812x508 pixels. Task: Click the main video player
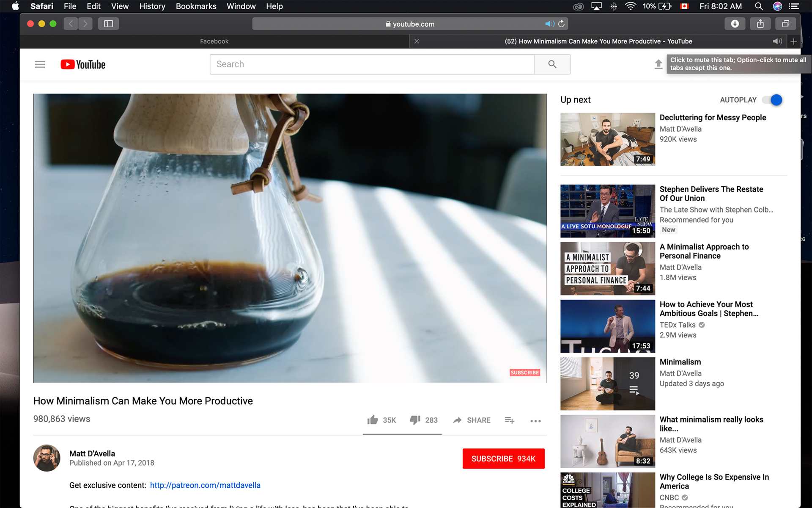click(290, 238)
